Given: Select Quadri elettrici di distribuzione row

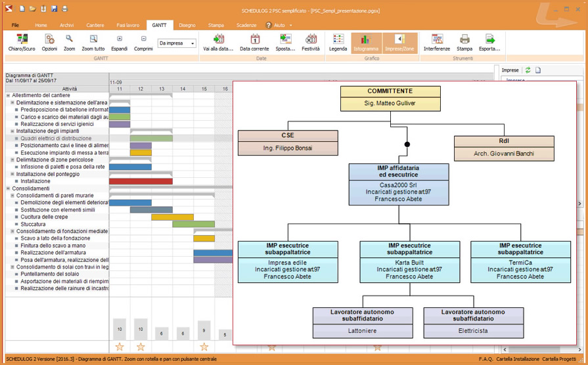Looking at the screenshot, I should coord(57,139).
